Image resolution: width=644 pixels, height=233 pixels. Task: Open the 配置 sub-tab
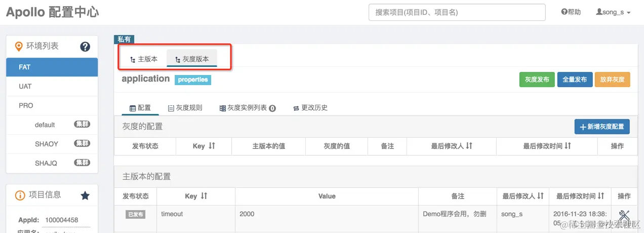click(x=140, y=108)
